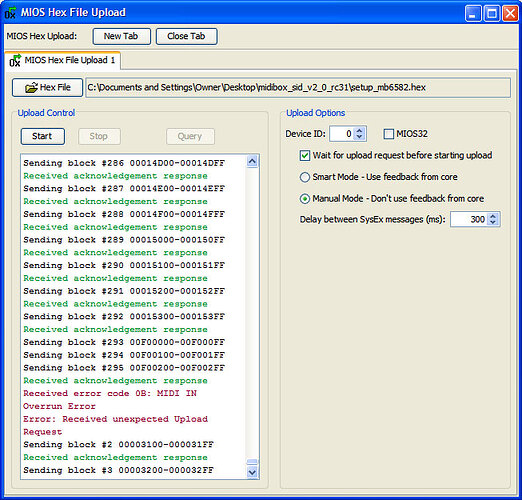Click log line Sending block #291
Viewport: 522px width, 500px height.
coord(124,291)
